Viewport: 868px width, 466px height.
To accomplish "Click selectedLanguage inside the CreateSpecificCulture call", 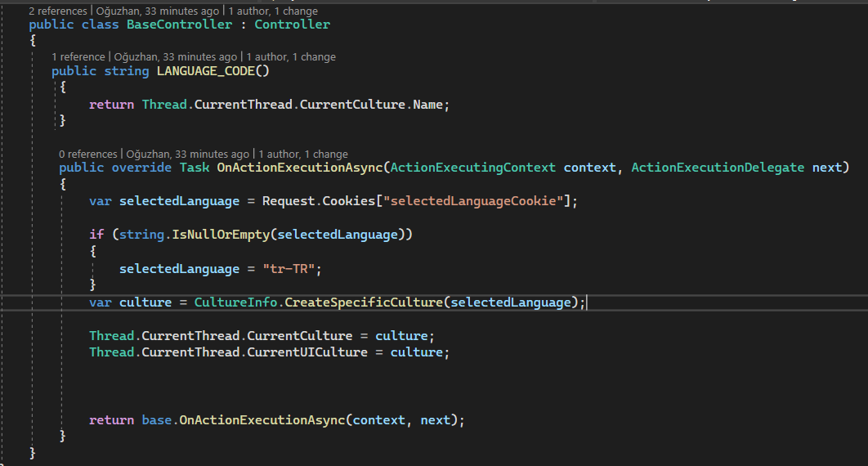I will (510, 302).
